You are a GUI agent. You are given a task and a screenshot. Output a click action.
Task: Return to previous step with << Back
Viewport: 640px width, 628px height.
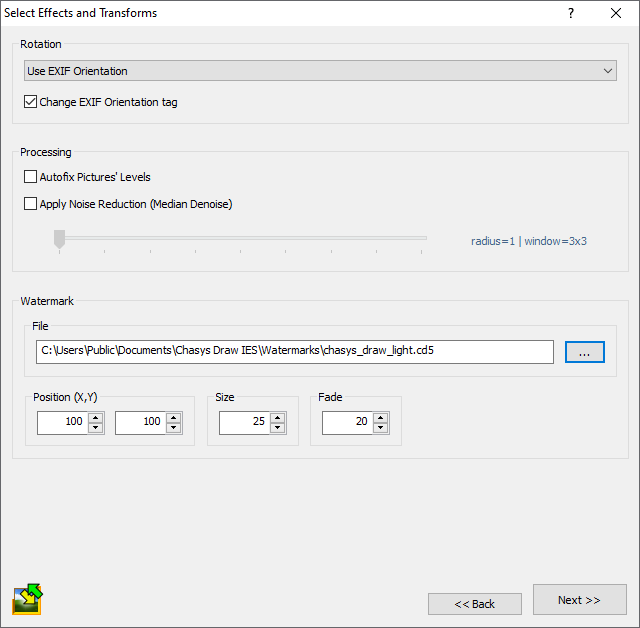point(475,604)
